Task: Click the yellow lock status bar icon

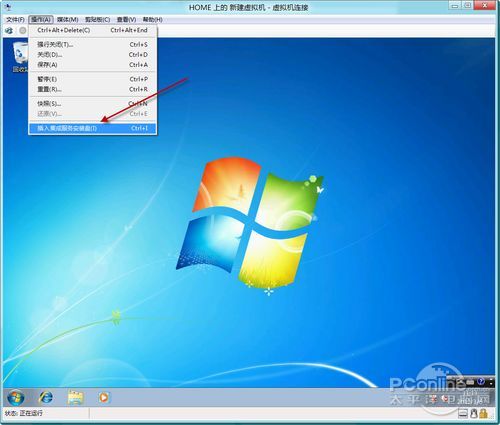Action: coord(484,414)
